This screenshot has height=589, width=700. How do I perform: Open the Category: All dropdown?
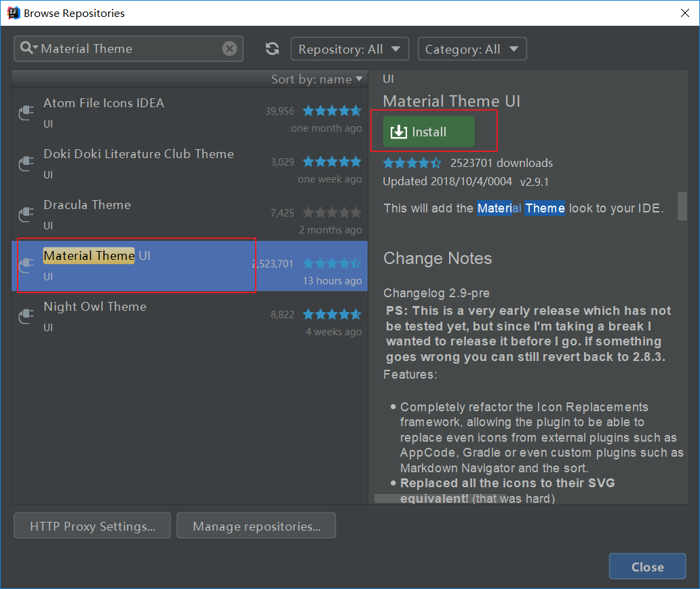(472, 49)
